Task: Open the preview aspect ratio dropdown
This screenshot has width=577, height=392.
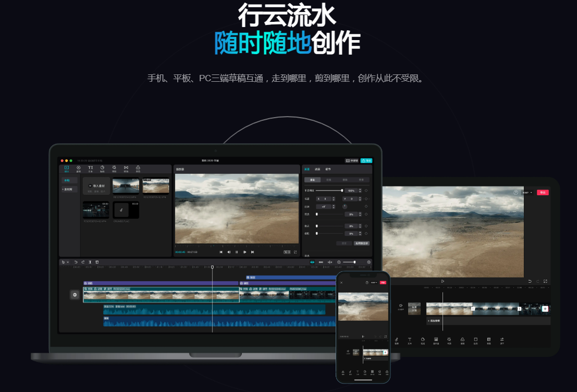Action: pos(287,252)
